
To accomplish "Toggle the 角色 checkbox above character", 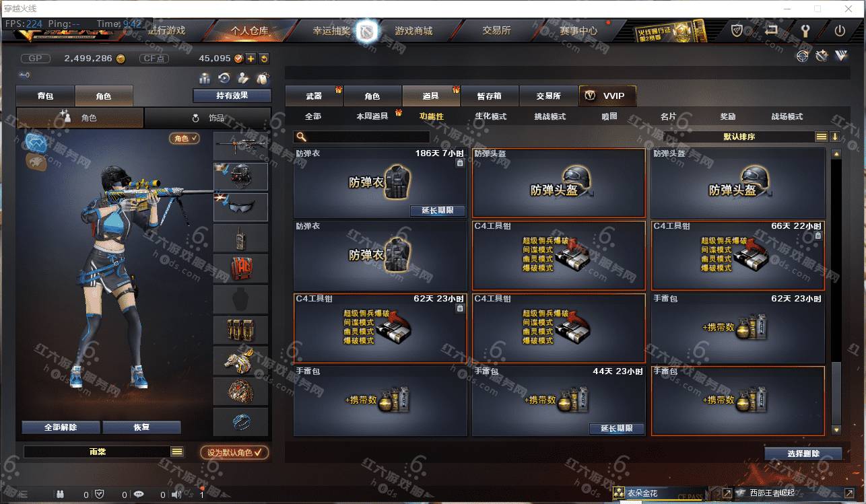I will (185, 138).
